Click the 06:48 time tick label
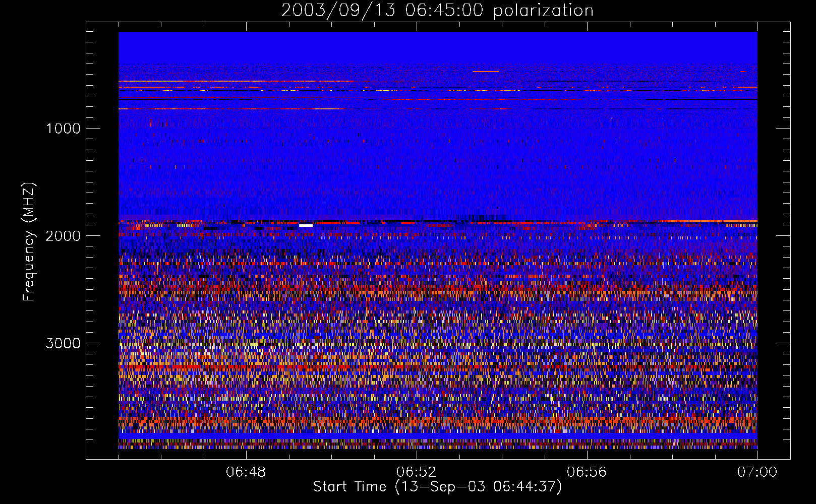 (x=246, y=472)
